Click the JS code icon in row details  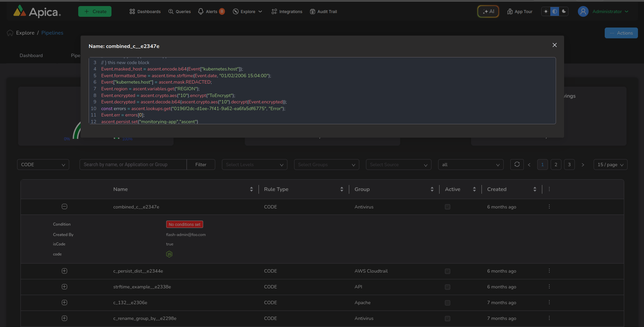(169, 254)
